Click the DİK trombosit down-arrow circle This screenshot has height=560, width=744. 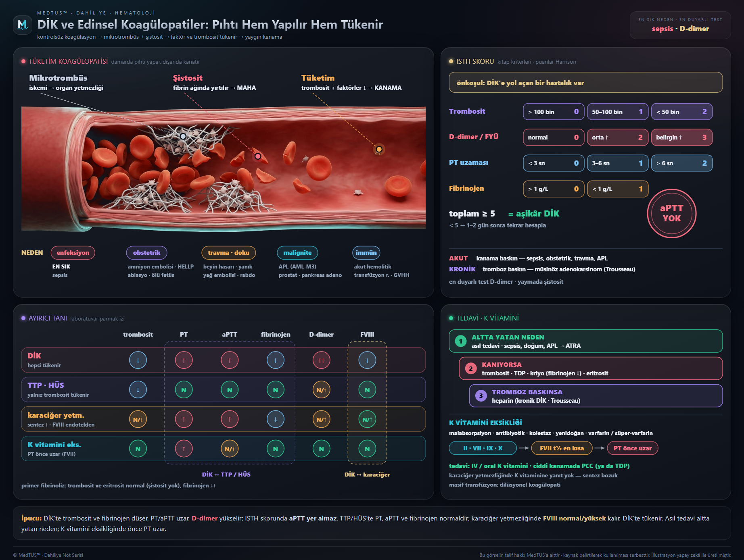pos(138,360)
